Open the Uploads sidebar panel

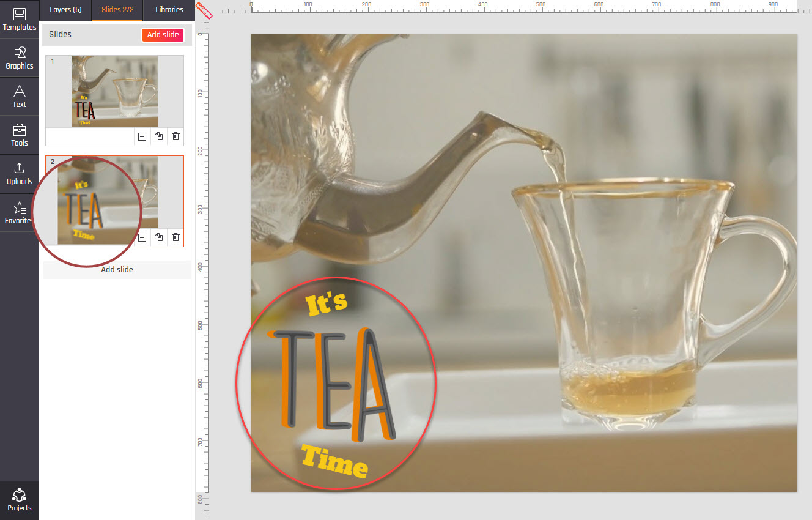(20, 174)
